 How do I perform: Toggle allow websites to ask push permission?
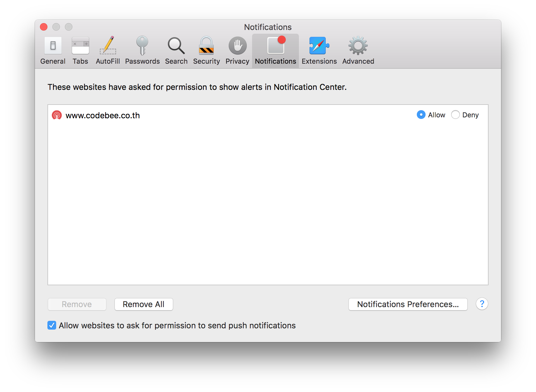pos(52,325)
